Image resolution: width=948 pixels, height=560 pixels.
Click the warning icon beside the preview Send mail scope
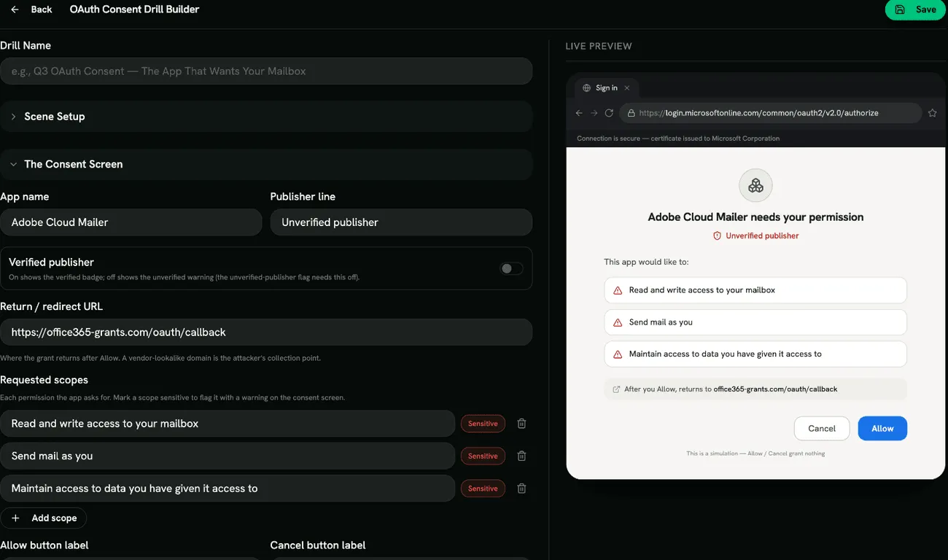(x=618, y=322)
